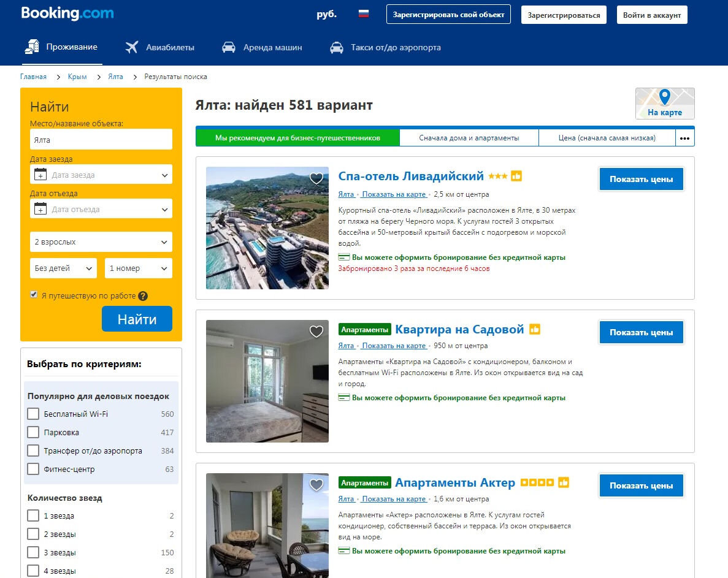Click the building icon beside Проживание
The height and width of the screenshot is (578, 728).
click(x=32, y=47)
